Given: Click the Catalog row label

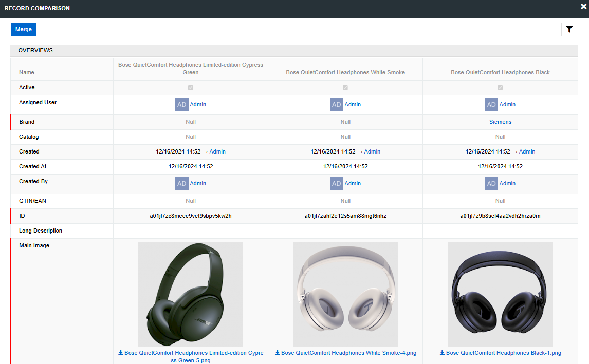Looking at the screenshot, I should (x=29, y=137).
